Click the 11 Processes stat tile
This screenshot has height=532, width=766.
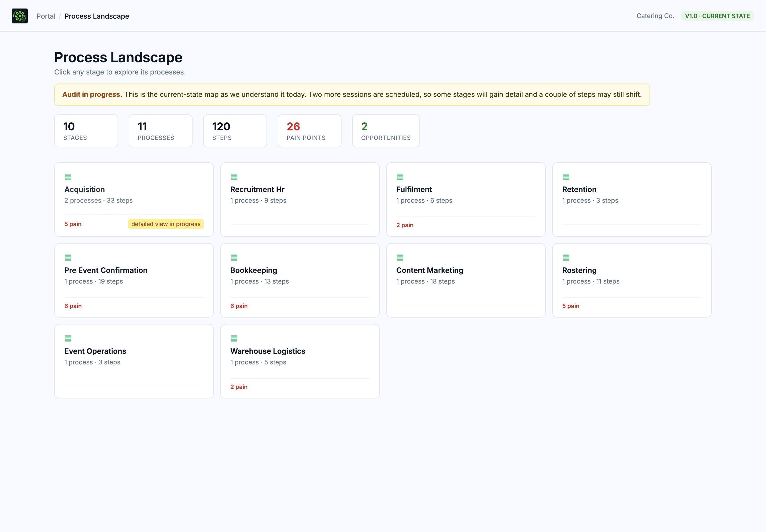click(x=160, y=131)
